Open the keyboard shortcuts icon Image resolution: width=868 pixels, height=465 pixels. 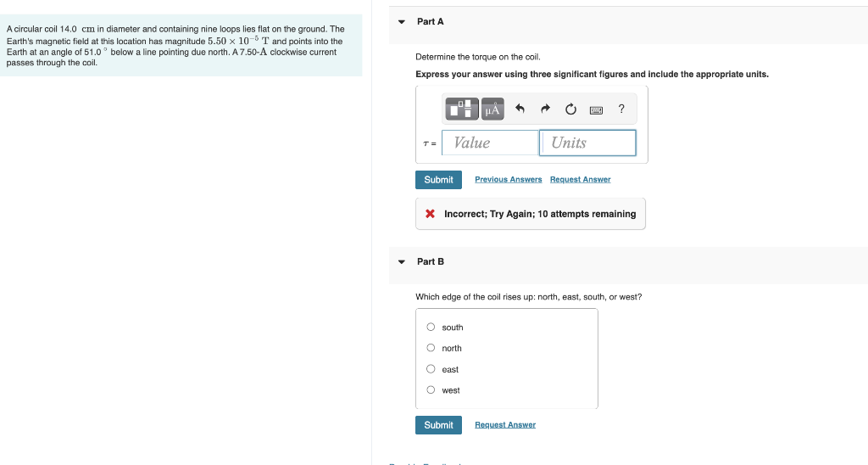point(596,110)
